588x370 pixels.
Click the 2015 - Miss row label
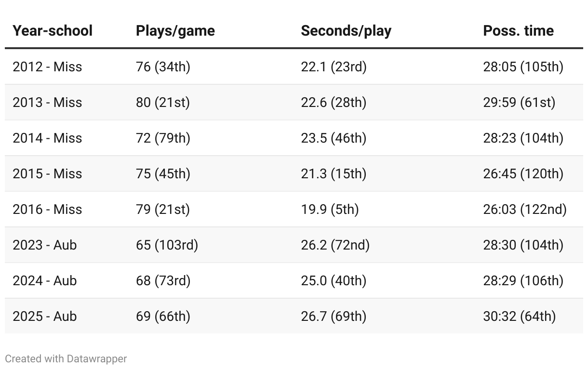(47, 174)
